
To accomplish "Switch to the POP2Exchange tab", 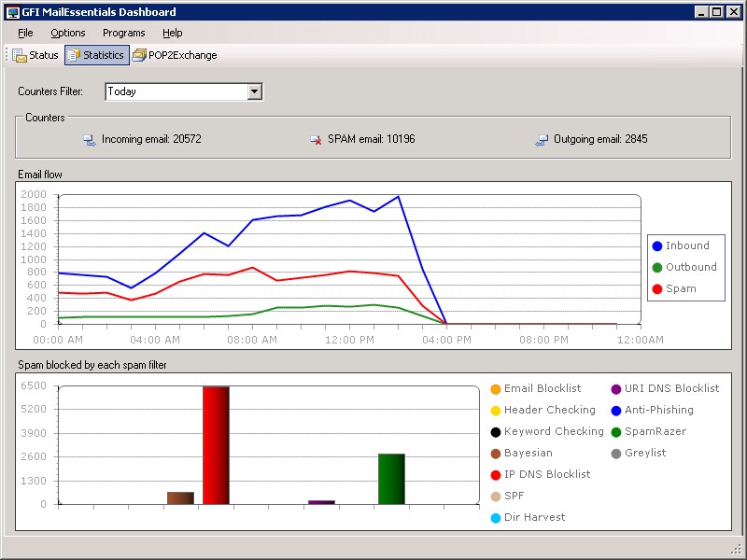I will [175, 55].
